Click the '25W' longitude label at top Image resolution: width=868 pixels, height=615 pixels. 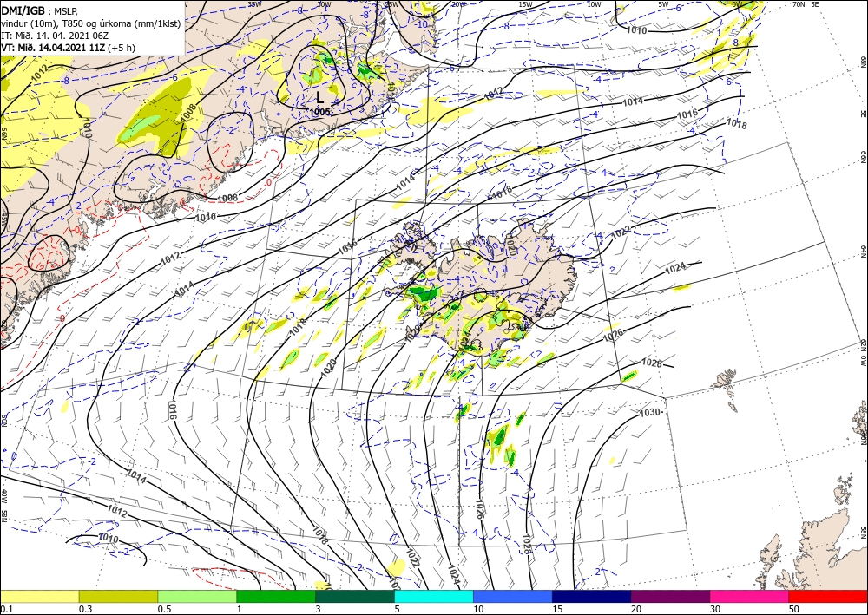(x=392, y=4)
